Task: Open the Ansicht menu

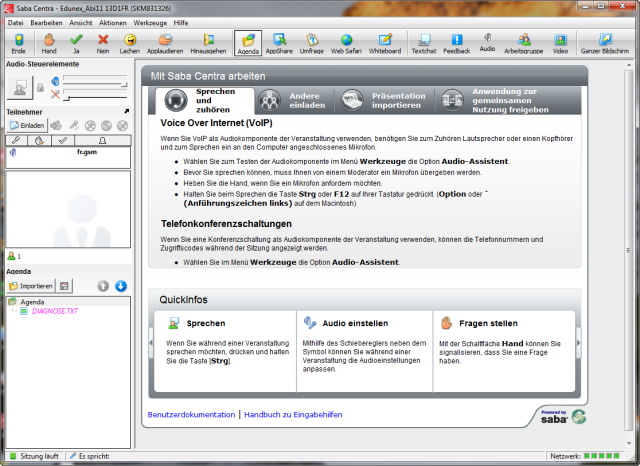Action: 80,23
